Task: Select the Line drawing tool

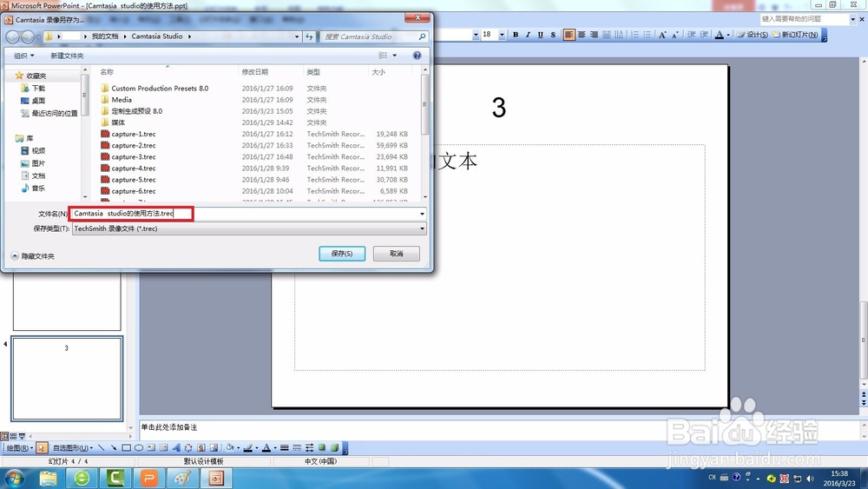Action: pos(102,447)
